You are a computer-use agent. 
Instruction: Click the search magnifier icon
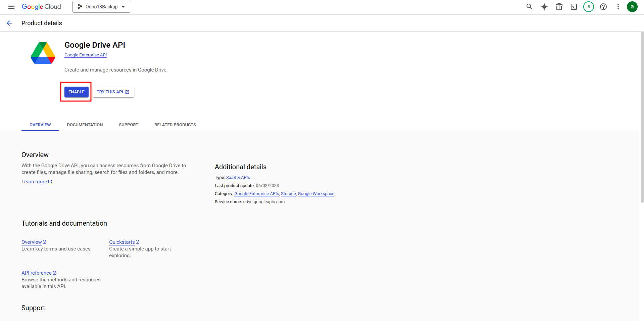tap(529, 7)
